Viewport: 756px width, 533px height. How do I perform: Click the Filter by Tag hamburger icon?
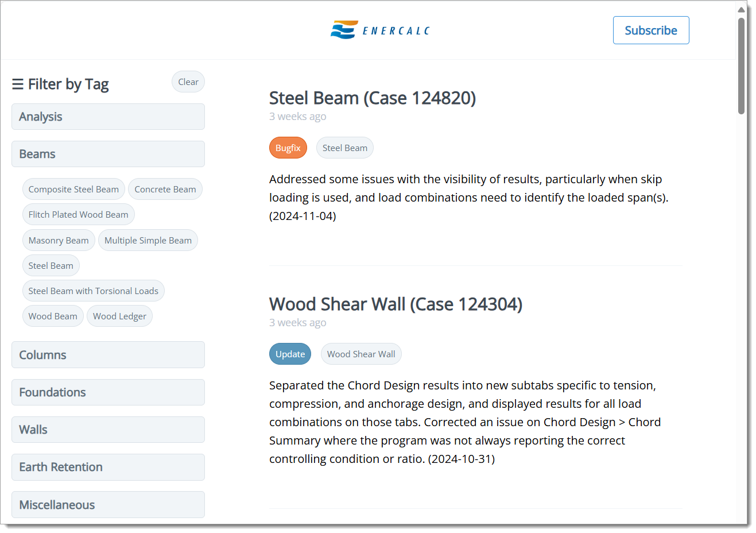pos(18,84)
